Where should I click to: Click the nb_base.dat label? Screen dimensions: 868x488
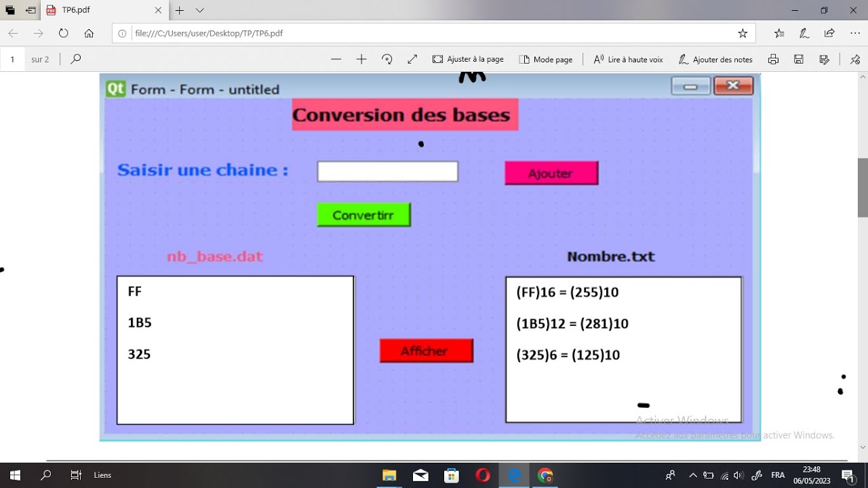pyautogui.click(x=215, y=256)
